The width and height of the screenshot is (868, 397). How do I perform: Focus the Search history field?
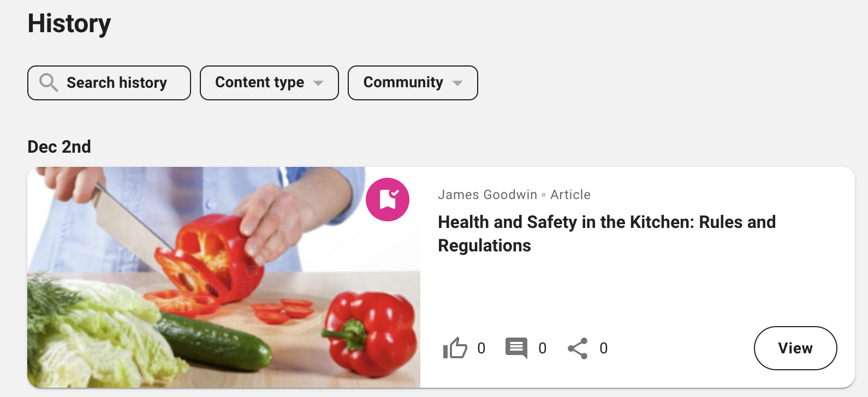tap(117, 83)
